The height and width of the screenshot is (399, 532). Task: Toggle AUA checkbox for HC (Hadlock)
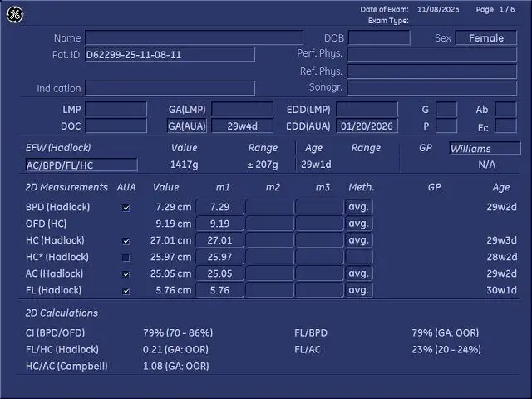coord(126,241)
